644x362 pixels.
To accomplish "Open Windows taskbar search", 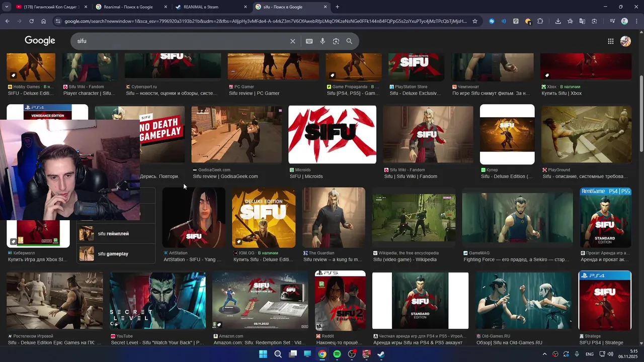I will click(278, 354).
